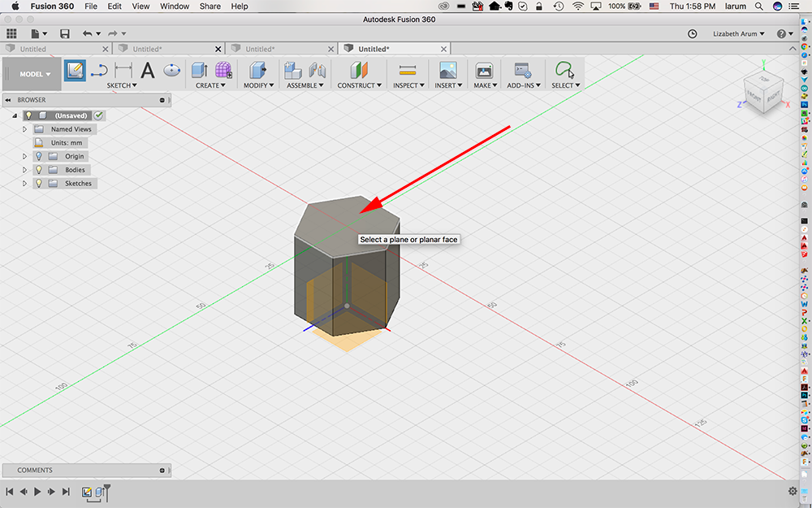Select the Text sketch tool
This screenshot has width=812, height=508.
(148, 71)
